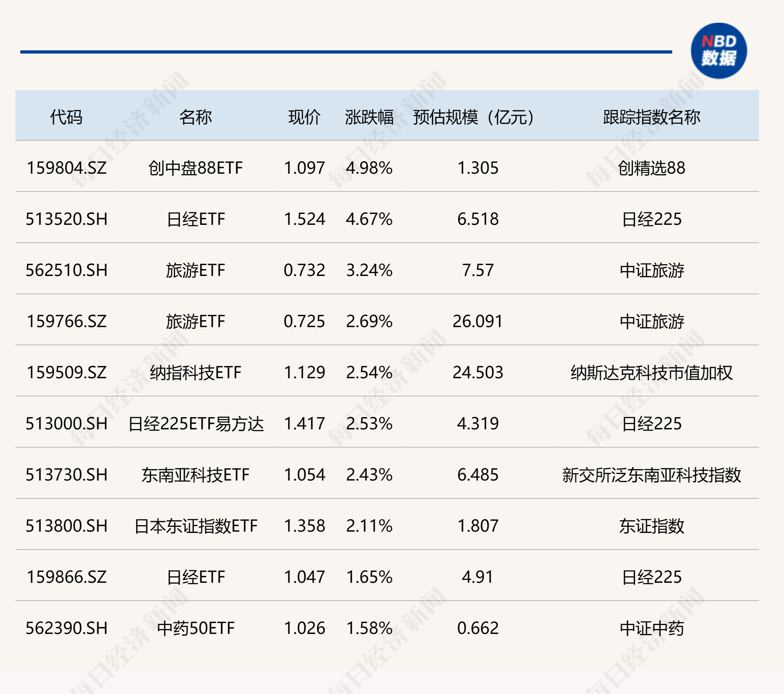Screen dimensions: 784x694
Task: Click the 现价 column header
Action: [304, 117]
